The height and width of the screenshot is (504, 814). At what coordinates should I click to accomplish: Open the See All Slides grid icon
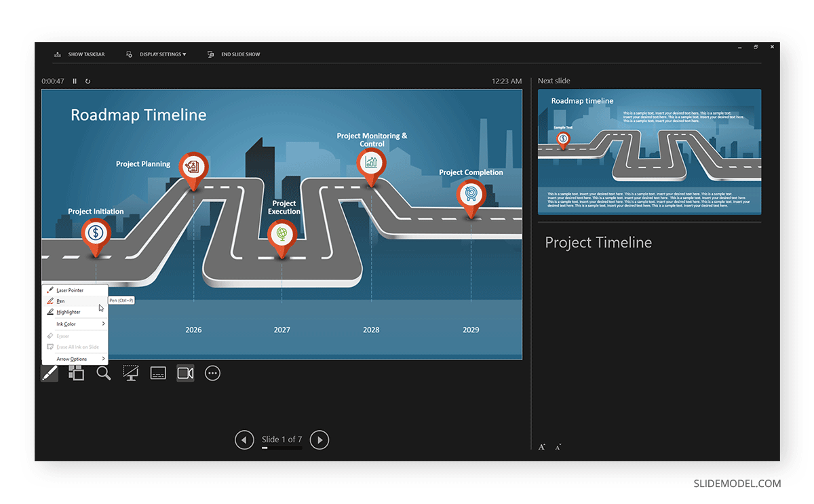click(77, 373)
